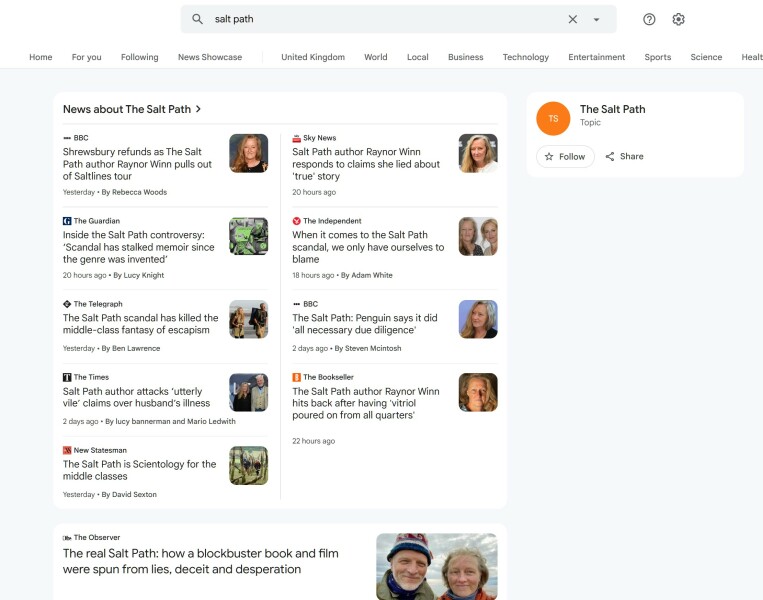Click the Sky News source logo
The width and height of the screenshot is (763, 600).
[297, 138]
